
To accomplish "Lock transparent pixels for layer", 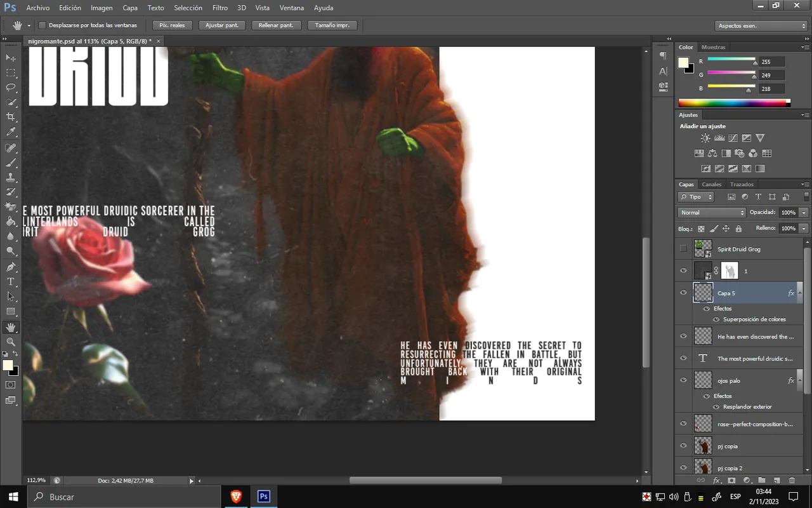I will tap(701, 229).
